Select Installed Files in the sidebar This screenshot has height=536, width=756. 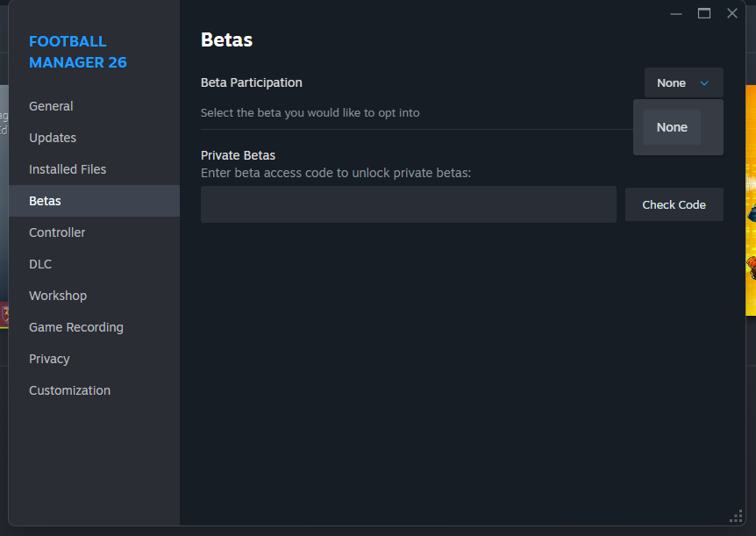point(68,169)
